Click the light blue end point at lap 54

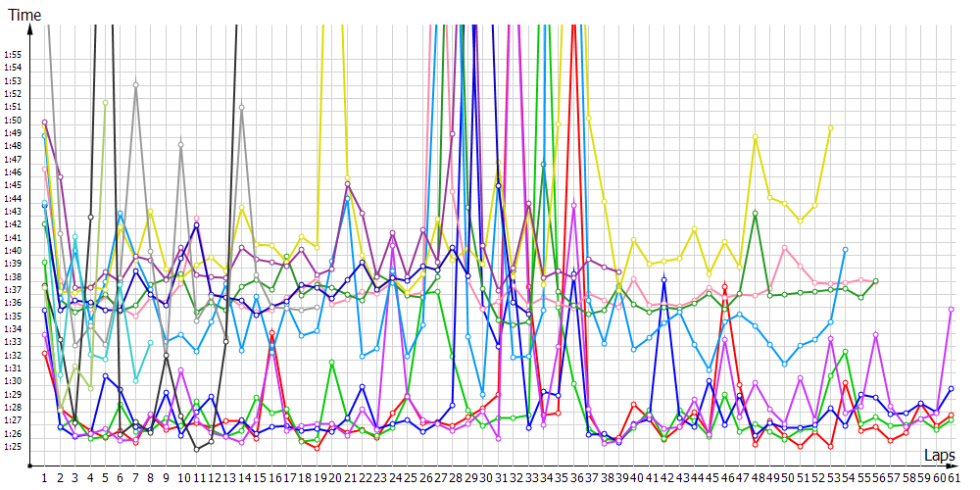(x=845, y=250)
